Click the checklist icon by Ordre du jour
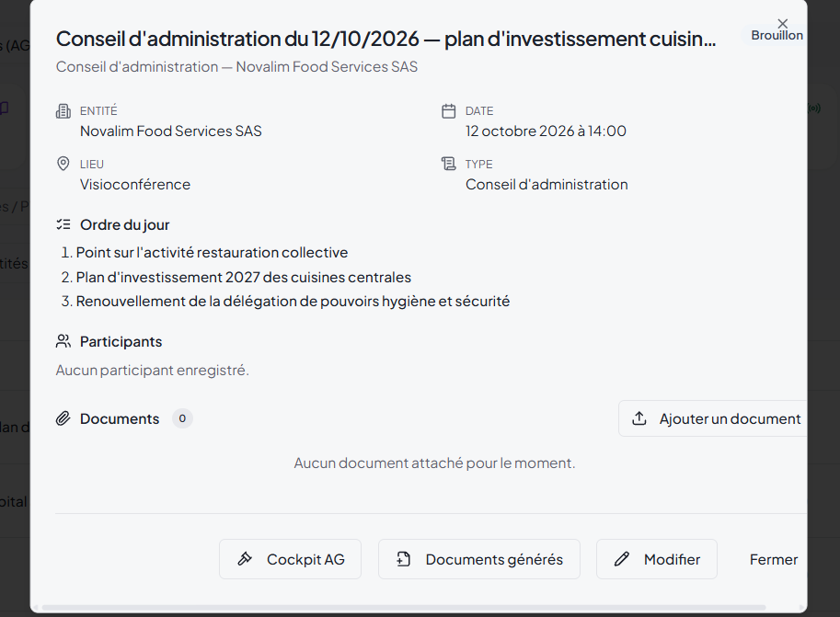840x617 pixels. (63, 224)
